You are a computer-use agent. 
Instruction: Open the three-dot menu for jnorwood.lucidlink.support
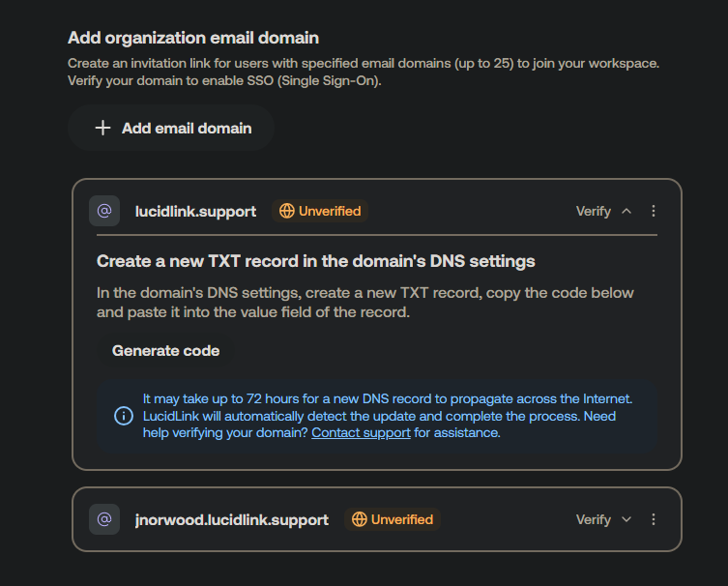point(654,519)
